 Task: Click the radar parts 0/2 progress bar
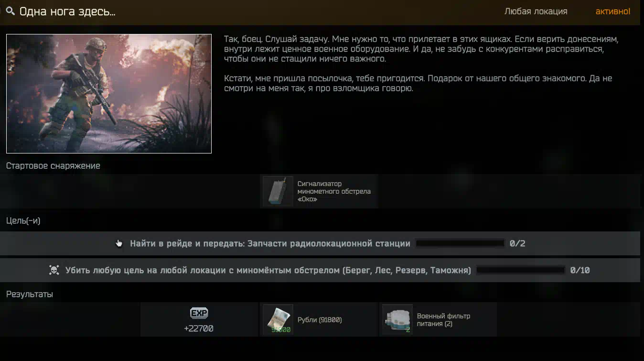point(460,243)
